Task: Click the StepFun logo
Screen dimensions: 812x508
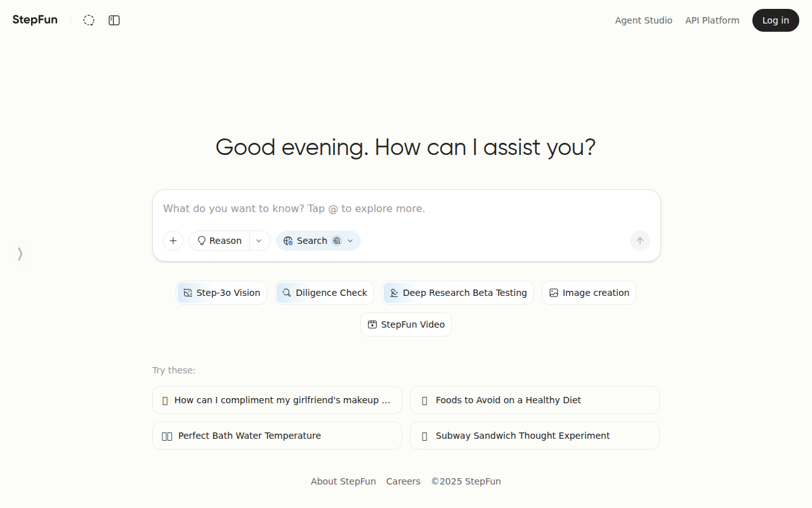Action: point(35,20)
